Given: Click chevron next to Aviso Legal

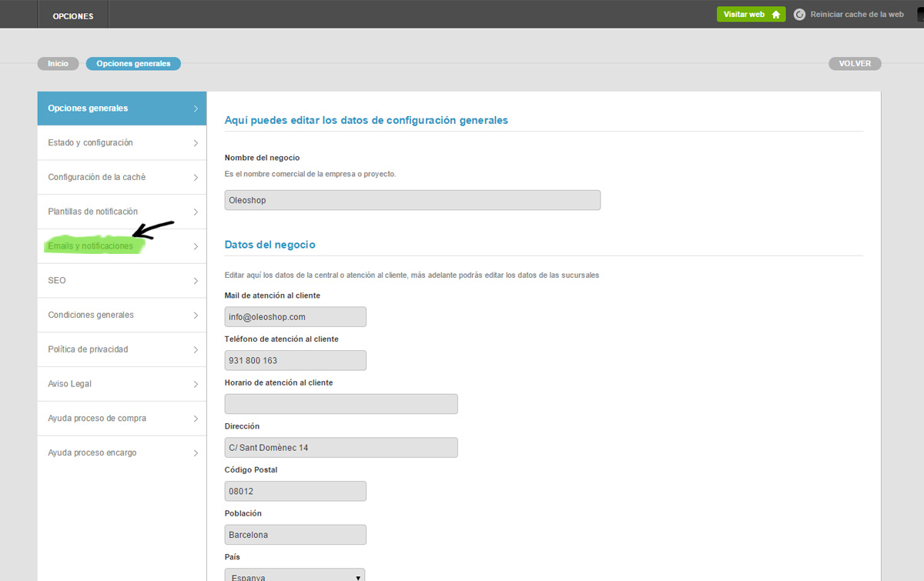Looking at the screenshot, I should click(x=196, y=384).
